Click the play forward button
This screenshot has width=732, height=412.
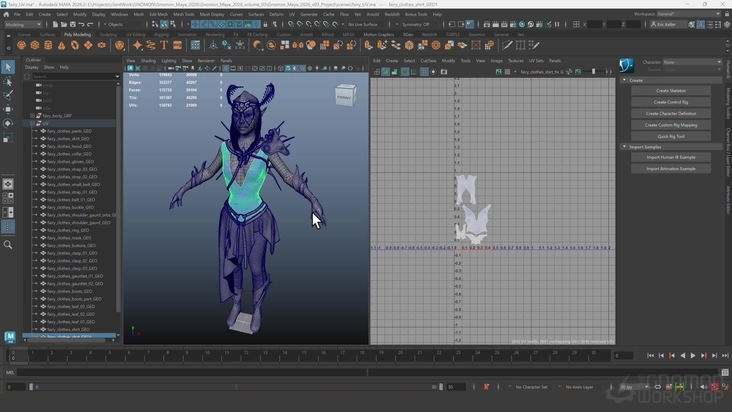(693, 356)
